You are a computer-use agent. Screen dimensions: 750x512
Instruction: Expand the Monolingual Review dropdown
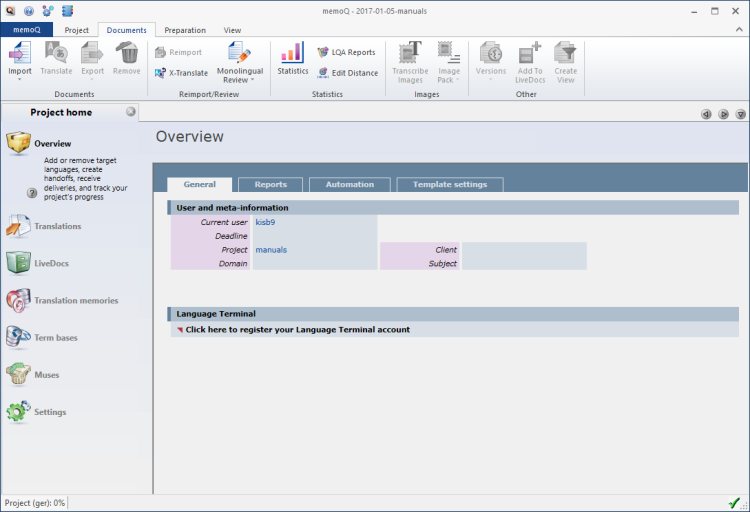pos(253,80)
